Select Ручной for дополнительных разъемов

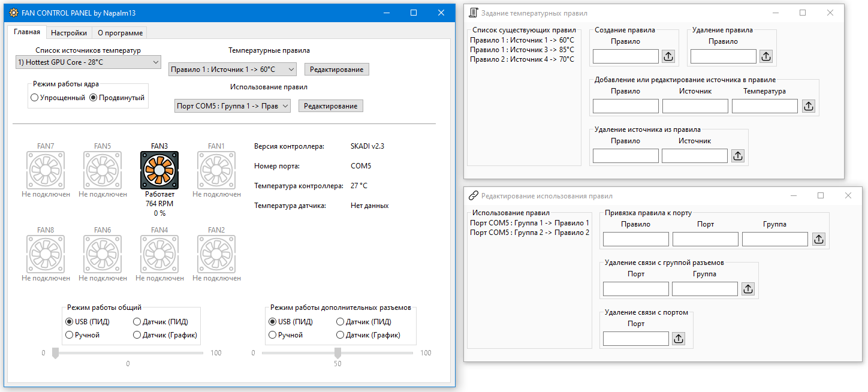tap(287, 335)
